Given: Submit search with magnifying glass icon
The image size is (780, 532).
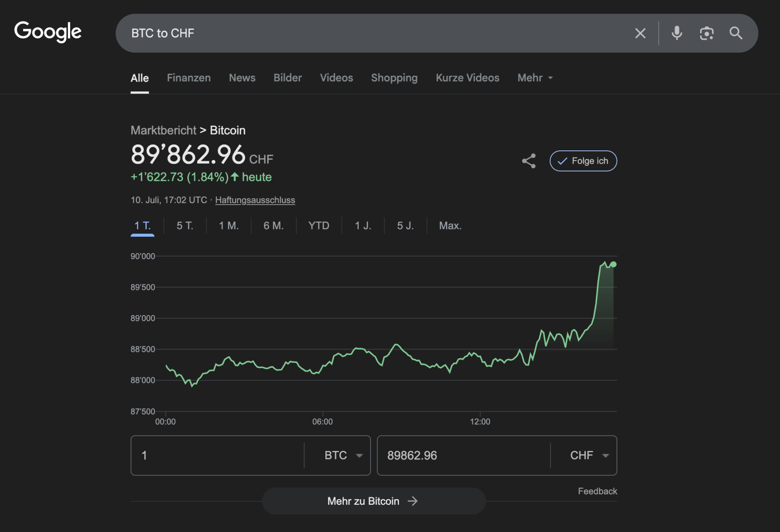Looking at the screenshot, I should pyautogui.click(x=736, y=33).
